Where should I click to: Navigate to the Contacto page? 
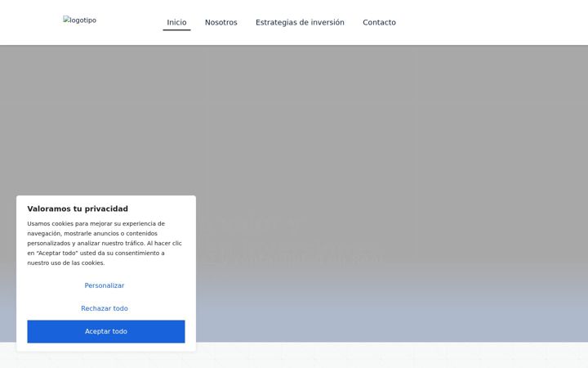(379, 23)
